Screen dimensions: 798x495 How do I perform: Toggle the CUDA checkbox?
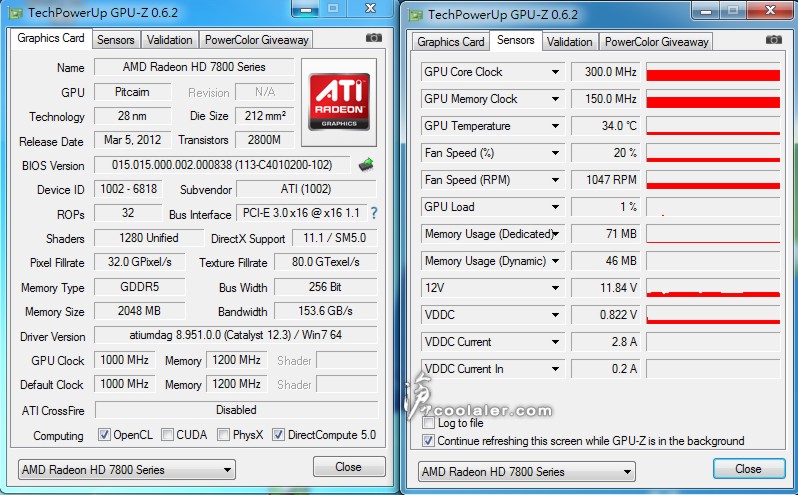click(x=167, y=434)
